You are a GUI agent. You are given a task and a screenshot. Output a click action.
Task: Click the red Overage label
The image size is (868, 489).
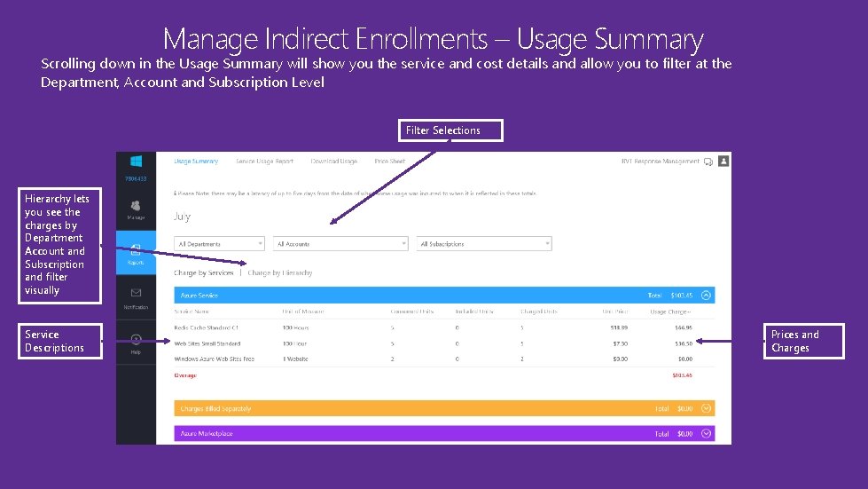click(185, 375)
